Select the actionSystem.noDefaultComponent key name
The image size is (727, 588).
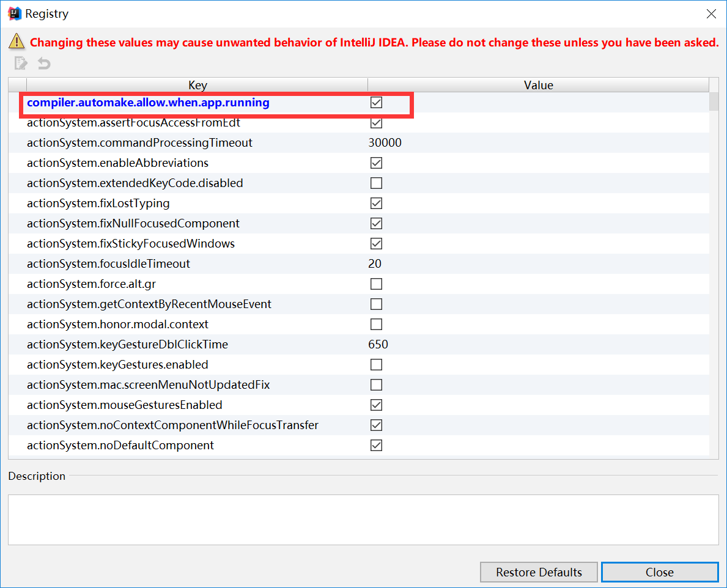pos(120,446)
